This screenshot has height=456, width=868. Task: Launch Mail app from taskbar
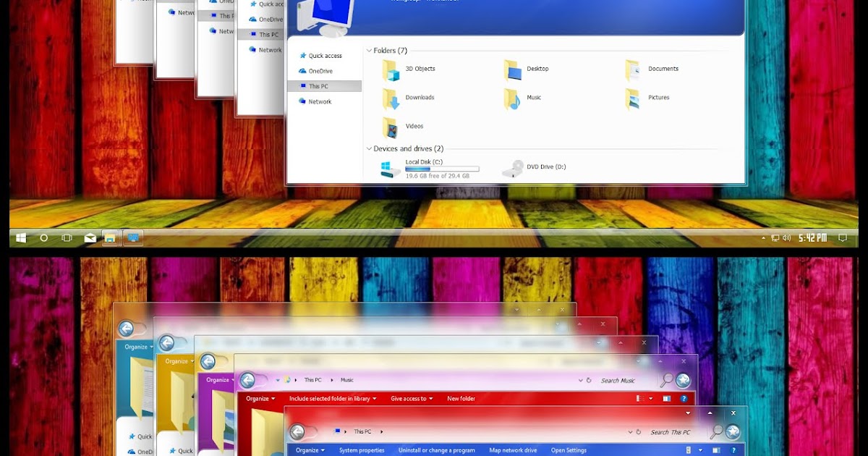click(x=90, y=237)
